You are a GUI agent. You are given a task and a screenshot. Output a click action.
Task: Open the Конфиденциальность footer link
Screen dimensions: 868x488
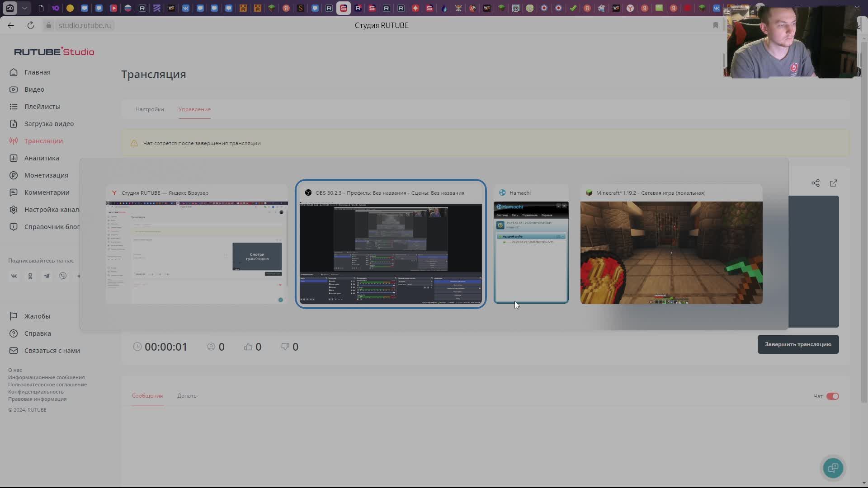[x=36, y=392]
